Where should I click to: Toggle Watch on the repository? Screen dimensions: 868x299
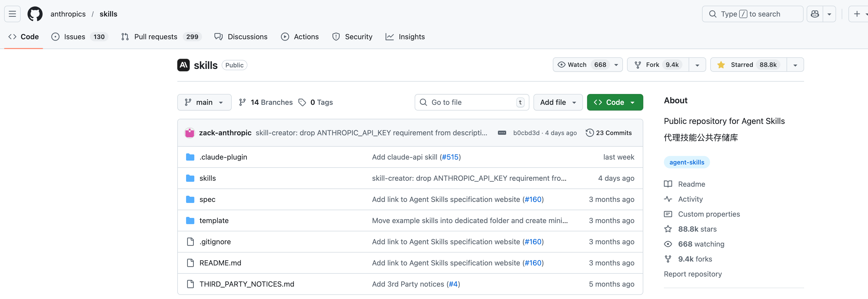(577, 65)
